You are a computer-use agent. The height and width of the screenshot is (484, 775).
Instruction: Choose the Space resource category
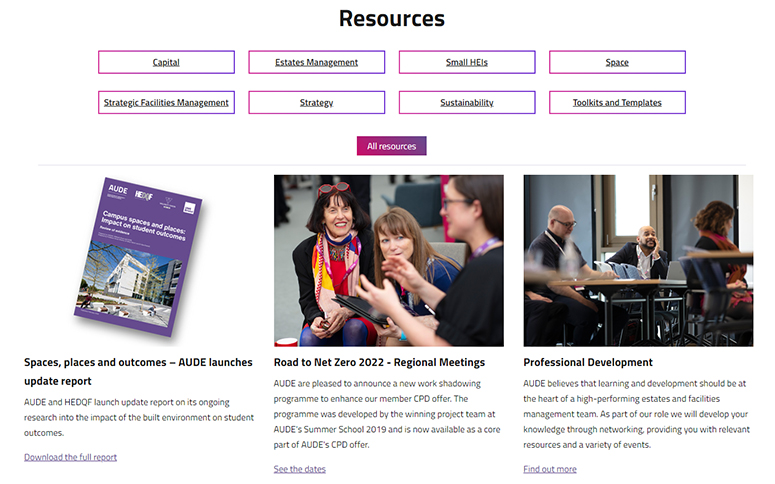[617, 62]
